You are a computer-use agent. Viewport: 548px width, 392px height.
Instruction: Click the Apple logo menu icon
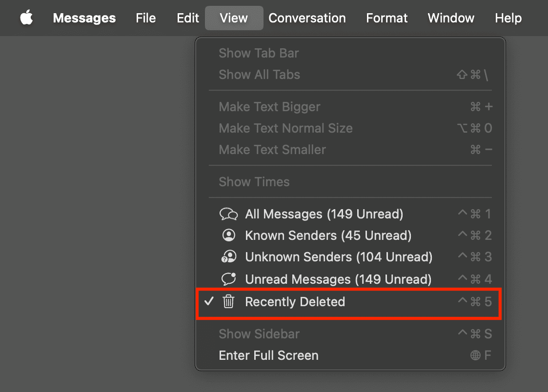[x=26, y=18]
